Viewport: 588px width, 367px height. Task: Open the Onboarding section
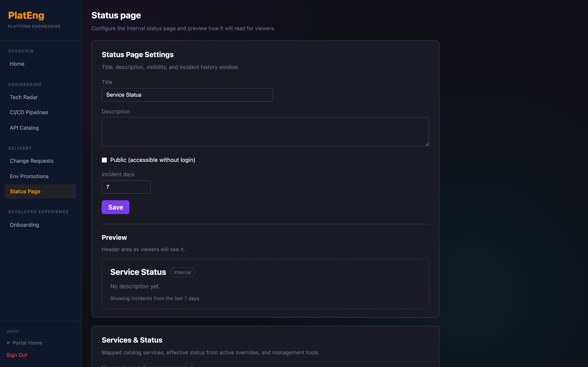click(x=24, y=225)
